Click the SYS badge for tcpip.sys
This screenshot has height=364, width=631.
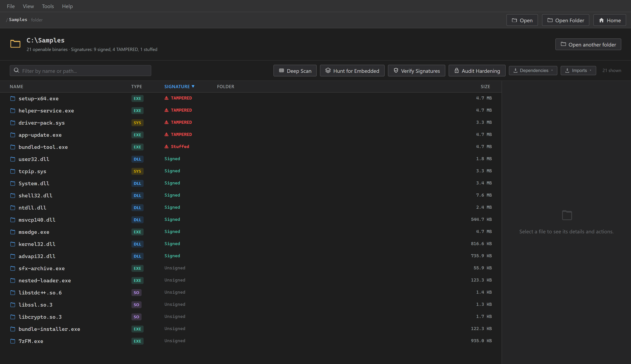point(137,171)
